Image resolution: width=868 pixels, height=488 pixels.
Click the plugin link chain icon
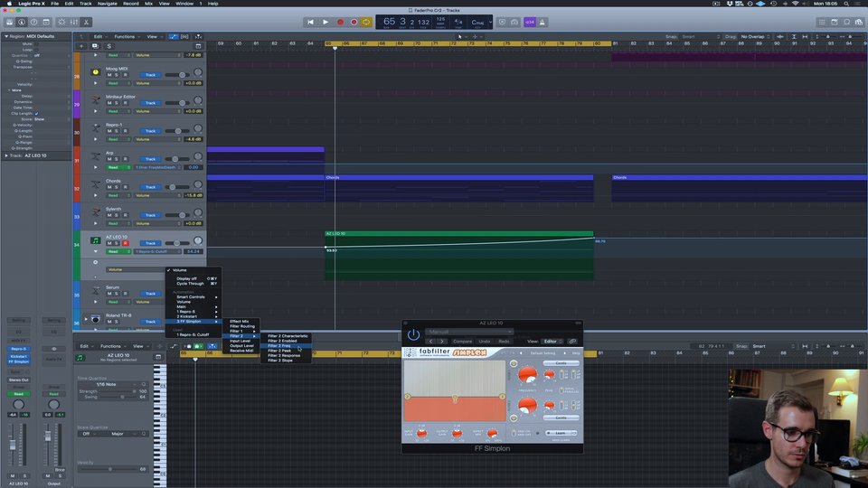point(573,342)
